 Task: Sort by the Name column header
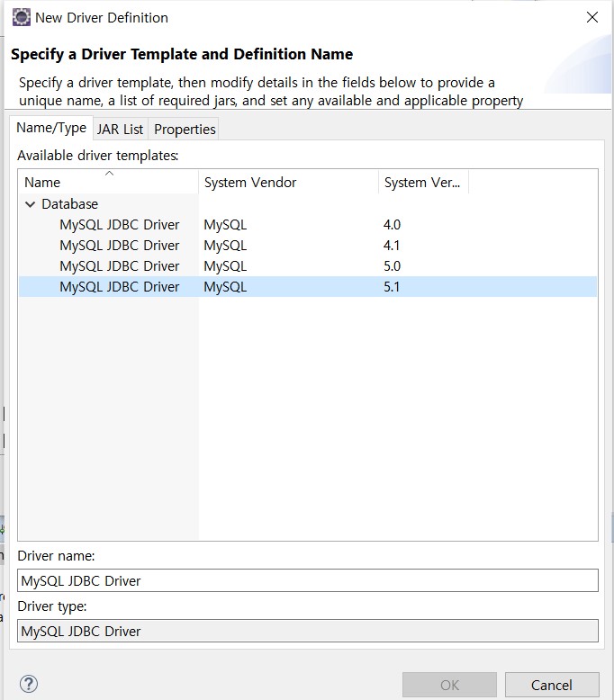(x=109, y=182)
